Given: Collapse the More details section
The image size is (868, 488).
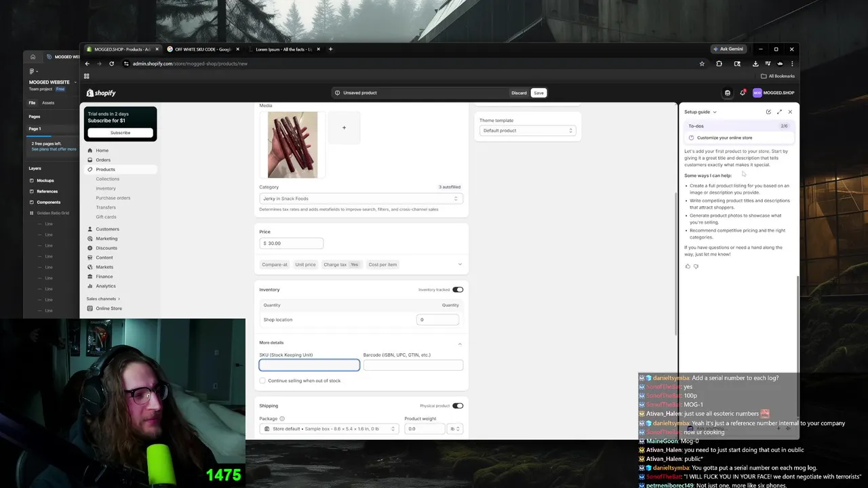Looking at the screenshot, I should (460, 344).
